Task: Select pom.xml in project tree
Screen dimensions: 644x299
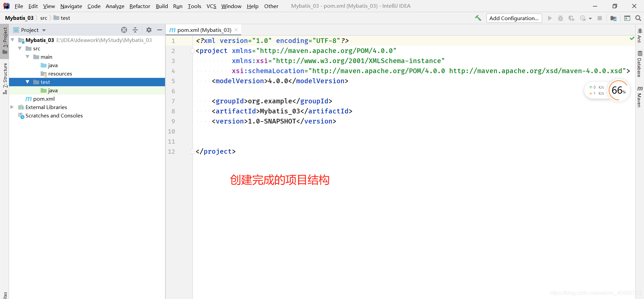Action: click(x=44, y=99)
